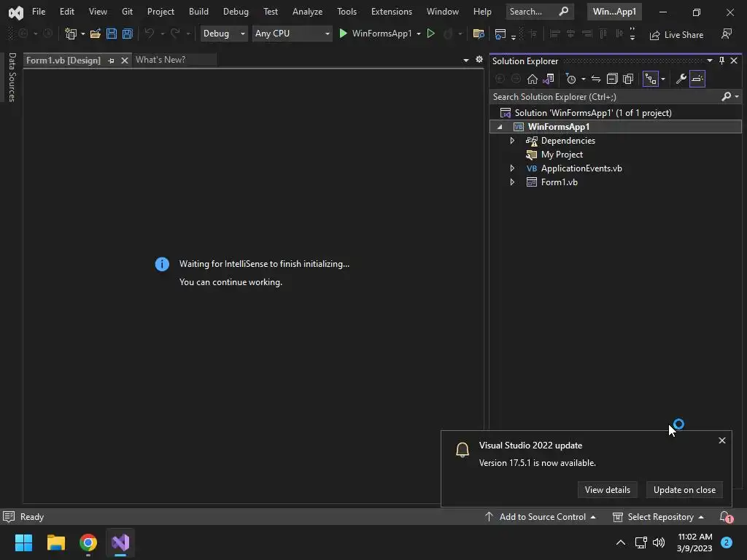
Task: Pin the Form1.vb [Design] tab
Action: 112,61
